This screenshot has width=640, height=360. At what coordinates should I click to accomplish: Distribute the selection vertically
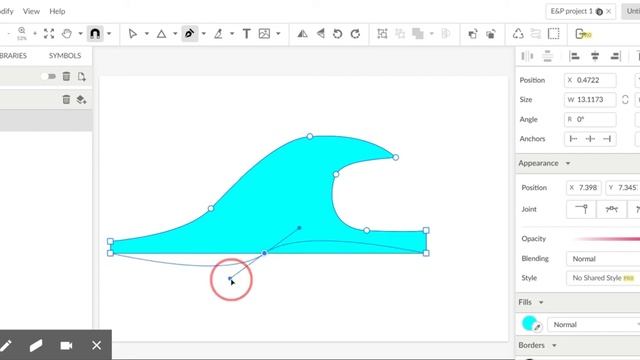tap(547, 56)
